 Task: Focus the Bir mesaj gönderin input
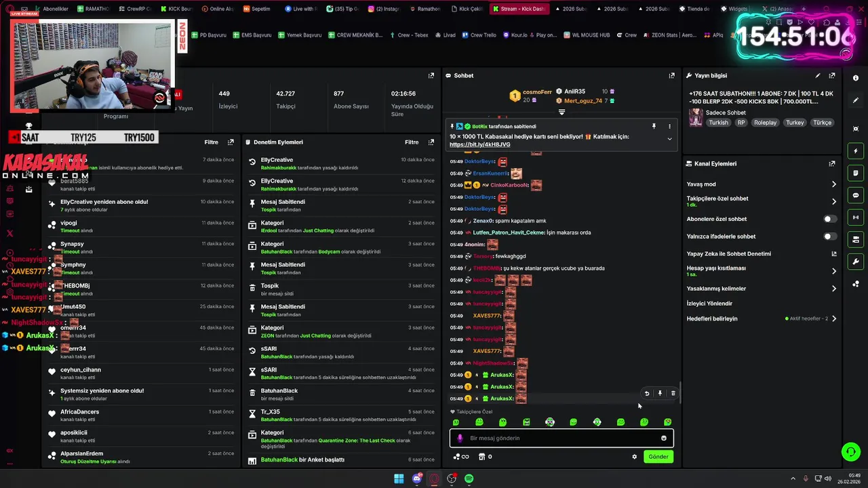[x=561, y=439]
